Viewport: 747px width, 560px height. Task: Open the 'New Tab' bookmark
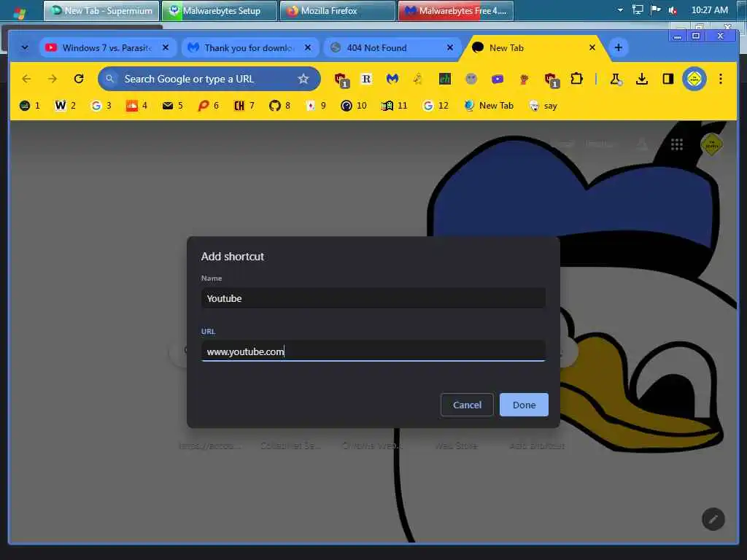(489, 106)
